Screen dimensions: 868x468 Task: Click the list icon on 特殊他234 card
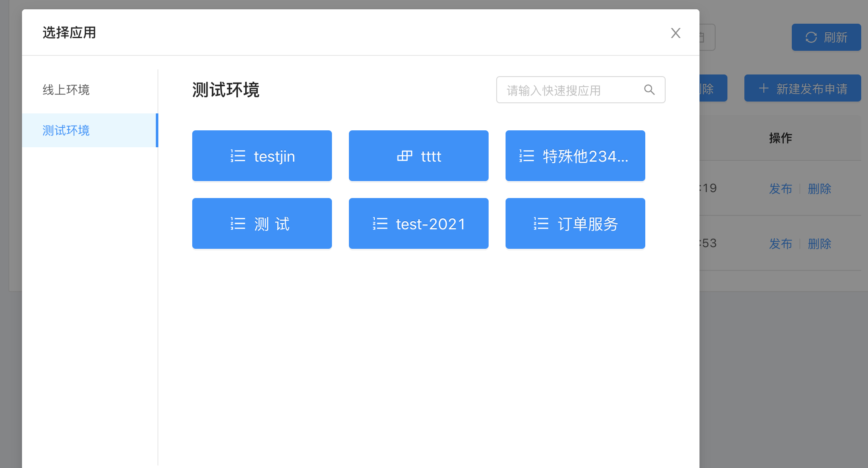pos(527,156)
